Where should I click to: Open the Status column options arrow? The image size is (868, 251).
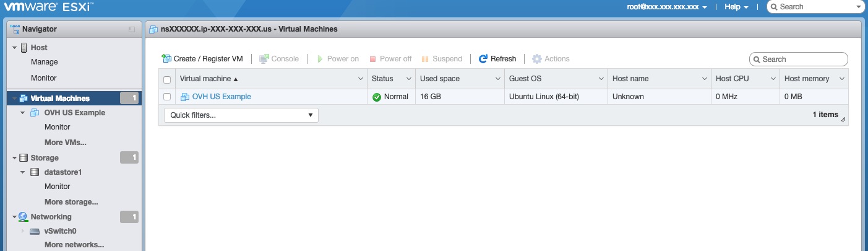coord(409,79)
